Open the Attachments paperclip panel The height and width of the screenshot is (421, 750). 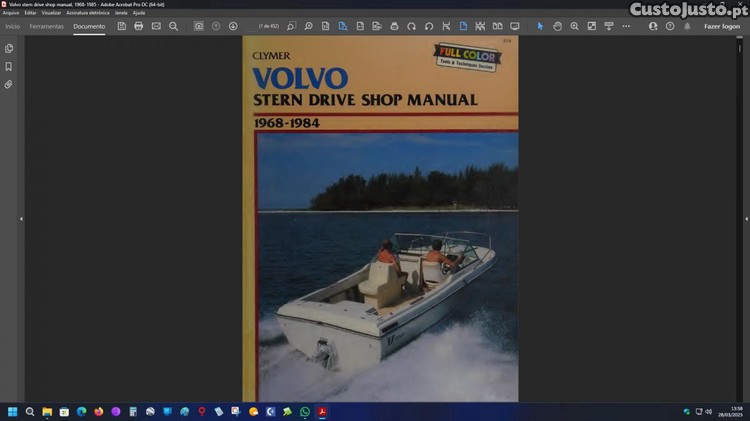(x=9, y=84)
